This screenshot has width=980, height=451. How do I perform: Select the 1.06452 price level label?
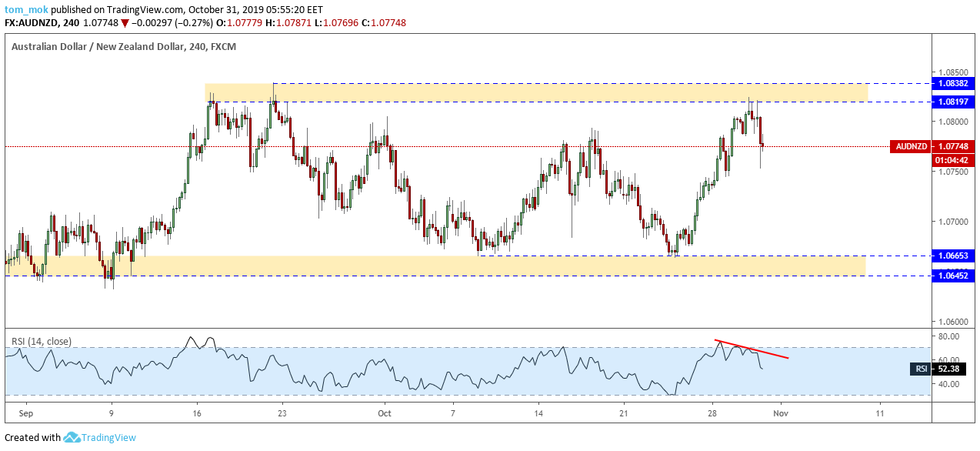coord(953,275)
